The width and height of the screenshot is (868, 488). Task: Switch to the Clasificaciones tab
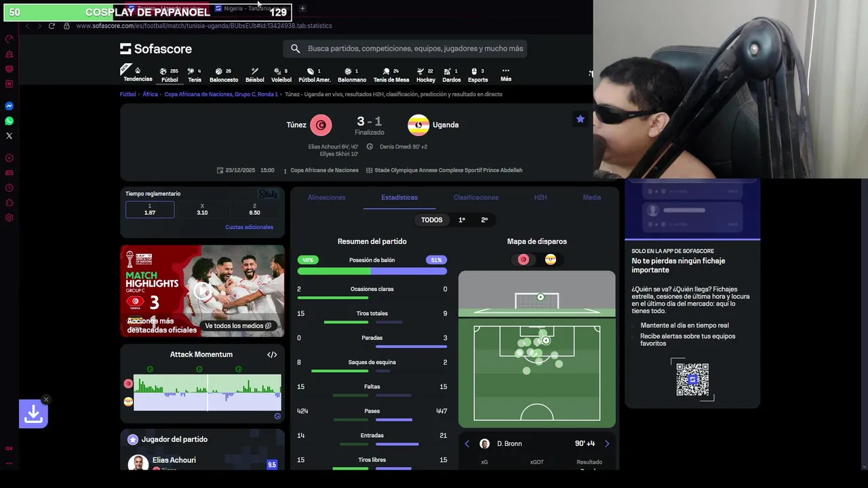point(476,197)
